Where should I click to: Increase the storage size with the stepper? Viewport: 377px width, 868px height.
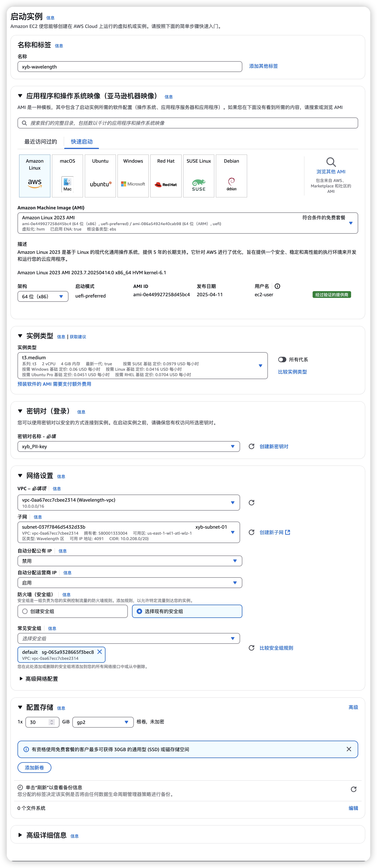pos(52,720)
